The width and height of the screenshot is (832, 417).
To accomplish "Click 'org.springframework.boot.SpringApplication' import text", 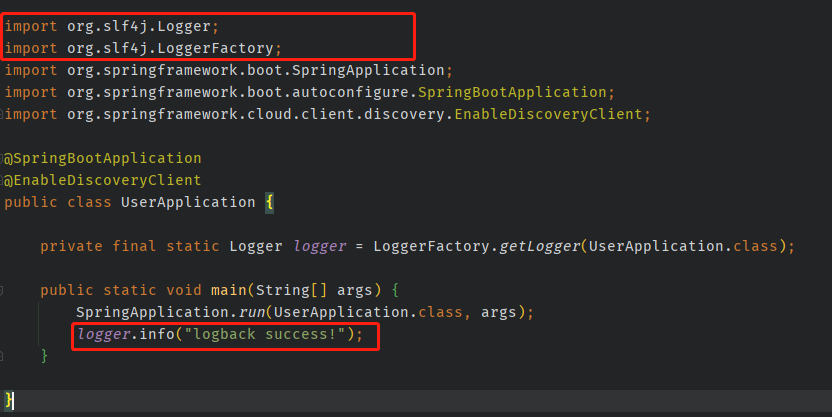I will point(255,70).
